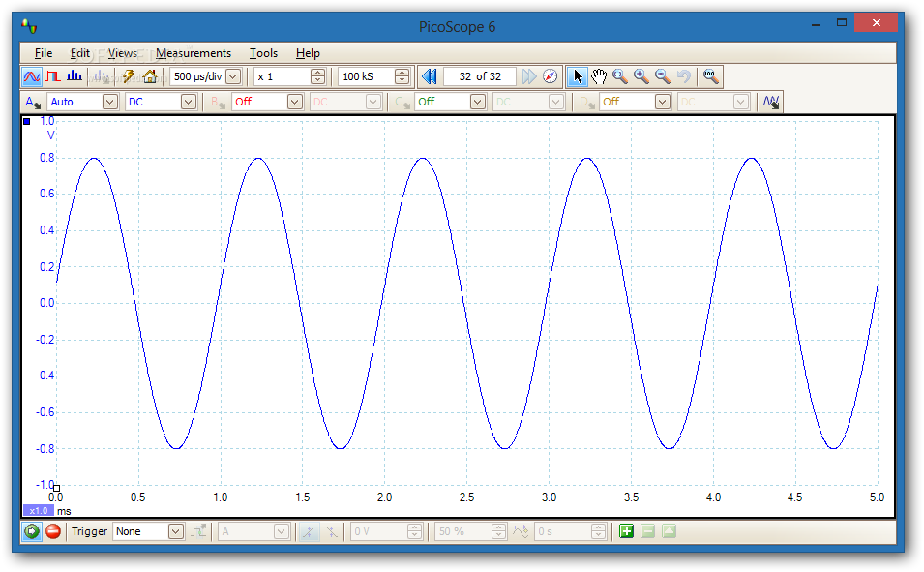Open Channel A coupling DC dropdown
Screen dimensions: 924x572
pos(188,102)
